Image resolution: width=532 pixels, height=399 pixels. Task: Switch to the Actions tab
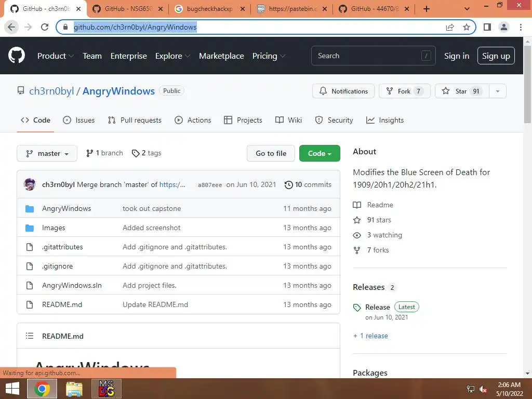click(193, 120)
